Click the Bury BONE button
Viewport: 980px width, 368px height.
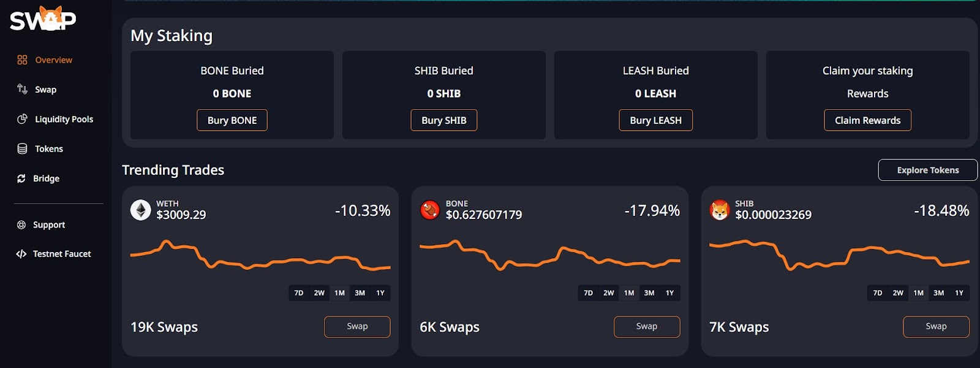point(232,120)
